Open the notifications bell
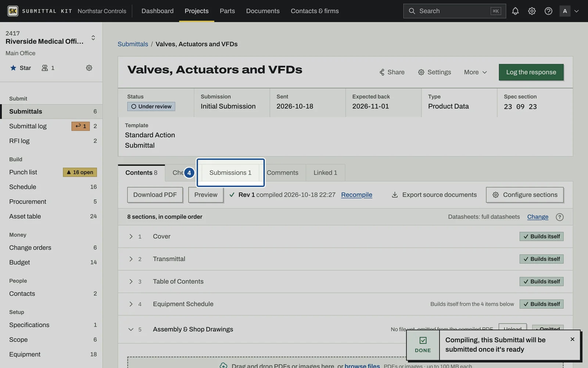The height and width of the screenshot is (368, 588). [515, 11]
